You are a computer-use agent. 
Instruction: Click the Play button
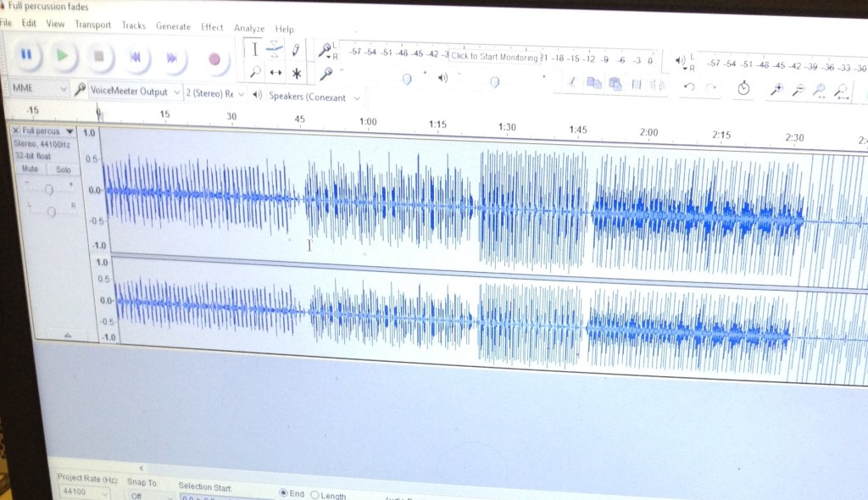[62, 56]
